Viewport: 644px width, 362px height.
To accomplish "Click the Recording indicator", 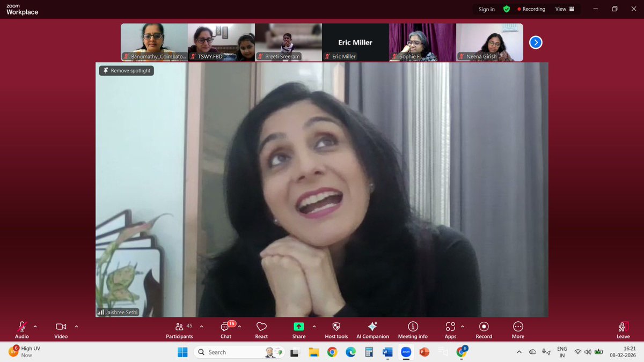I will (x=531, y=9).
